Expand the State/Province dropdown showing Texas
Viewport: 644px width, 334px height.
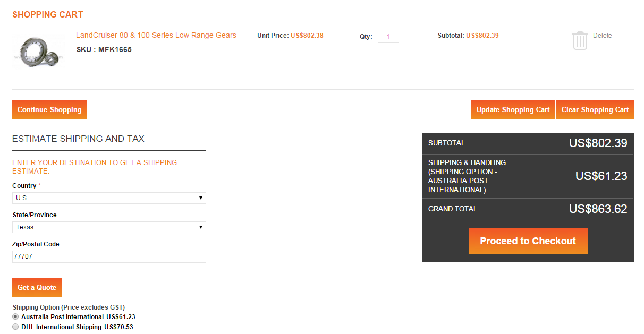click(x=109, y=227)
